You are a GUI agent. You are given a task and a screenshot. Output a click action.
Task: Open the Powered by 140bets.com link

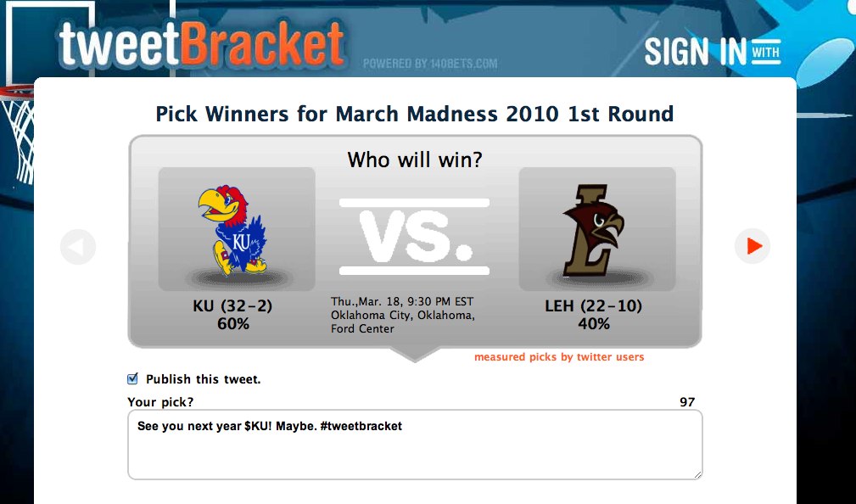click(x=430, y=64)
